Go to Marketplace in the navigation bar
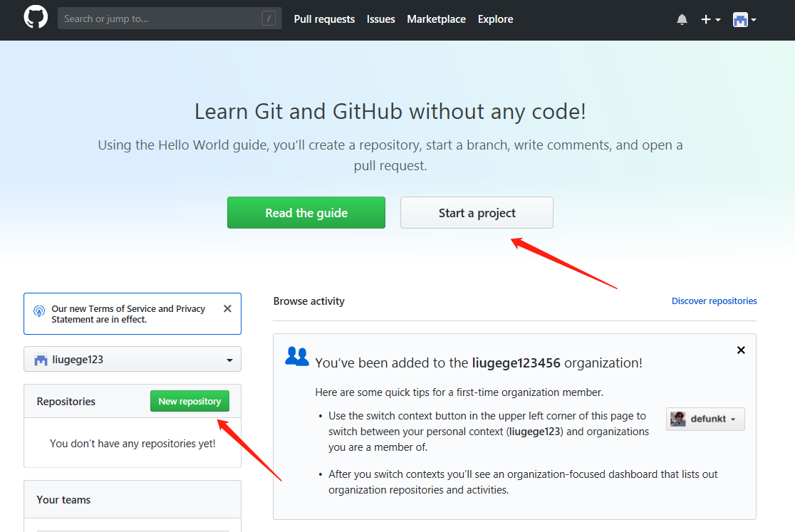The height and width of the screenshot is (532, 795). tap(436, 19)
